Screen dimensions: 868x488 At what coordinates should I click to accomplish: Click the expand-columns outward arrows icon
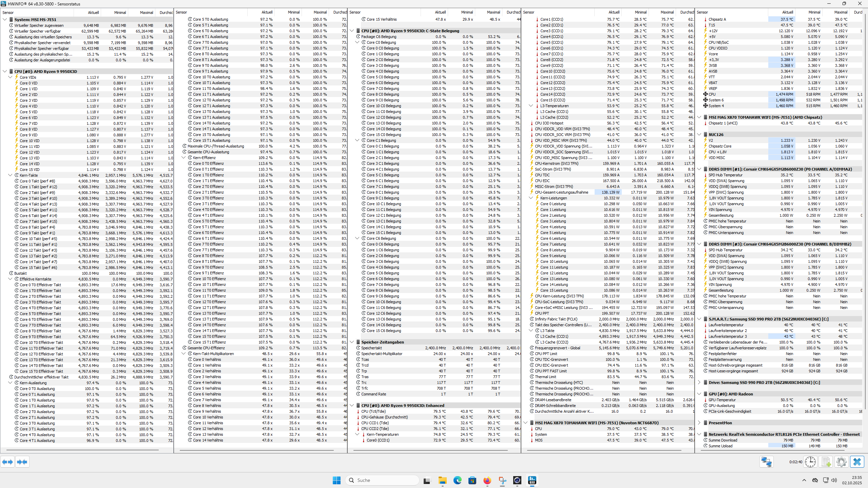[x=7, y=462]
